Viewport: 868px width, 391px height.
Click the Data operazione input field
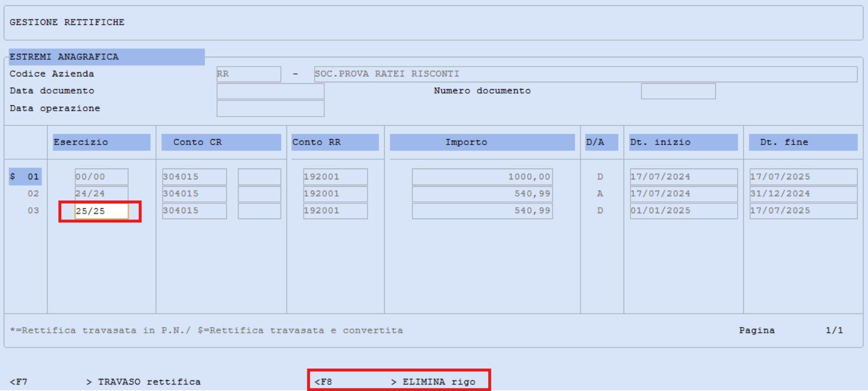pyautogui.click(x=270, y=108)
